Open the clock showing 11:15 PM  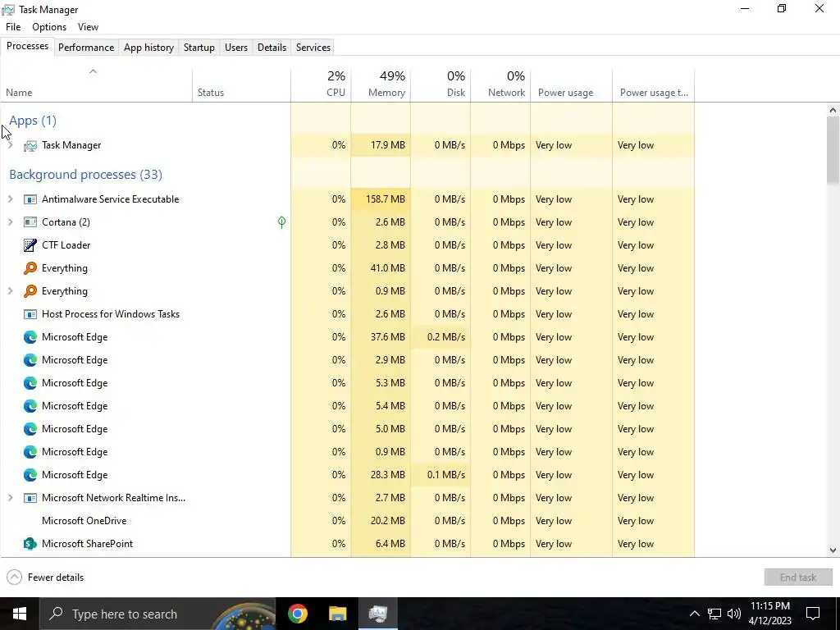pos(770,614)
